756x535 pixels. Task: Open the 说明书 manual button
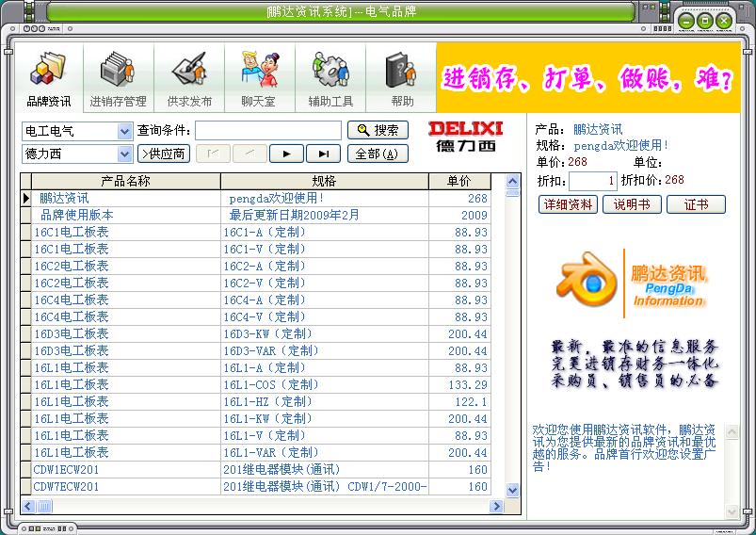click(632, 204)
